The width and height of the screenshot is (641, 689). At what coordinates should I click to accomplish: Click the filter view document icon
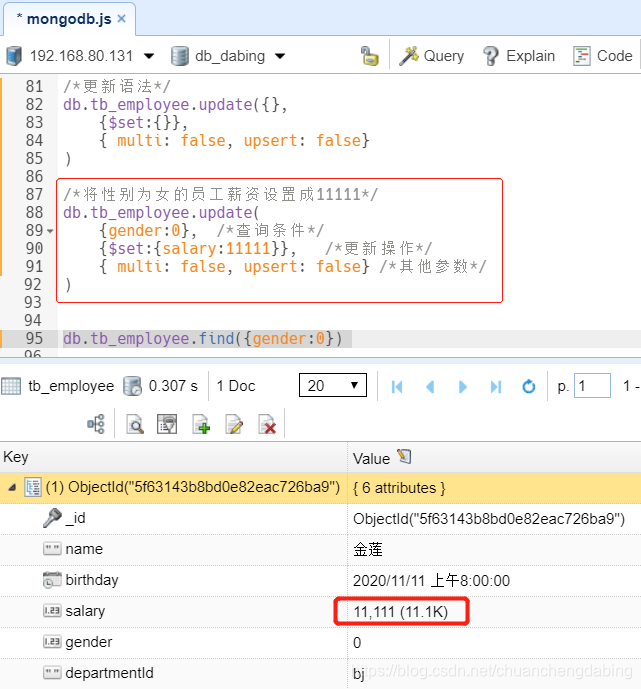coord(167,424)
